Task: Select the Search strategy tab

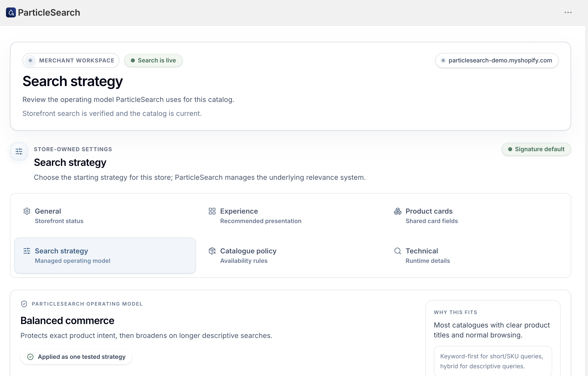Action: pos(105,255)
